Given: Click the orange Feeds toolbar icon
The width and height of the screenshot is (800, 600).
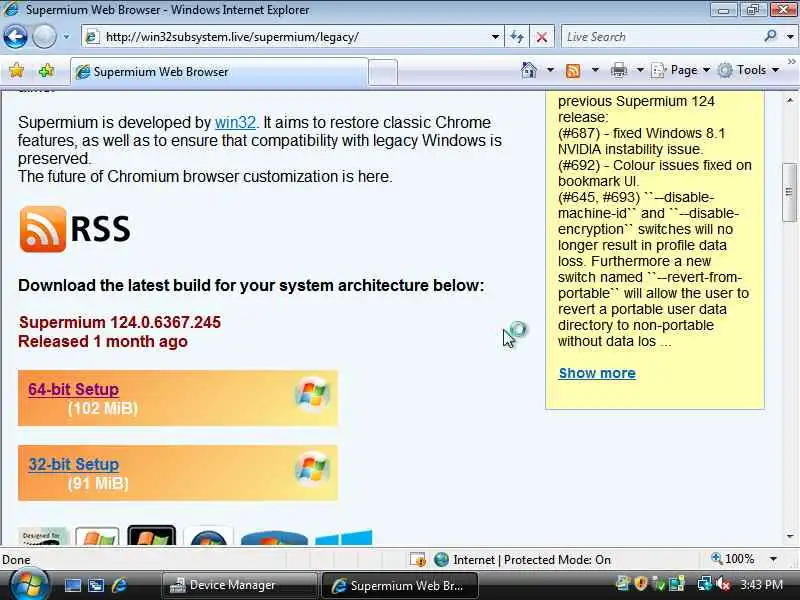Looking at the screenshot, I should click(573, 70).
